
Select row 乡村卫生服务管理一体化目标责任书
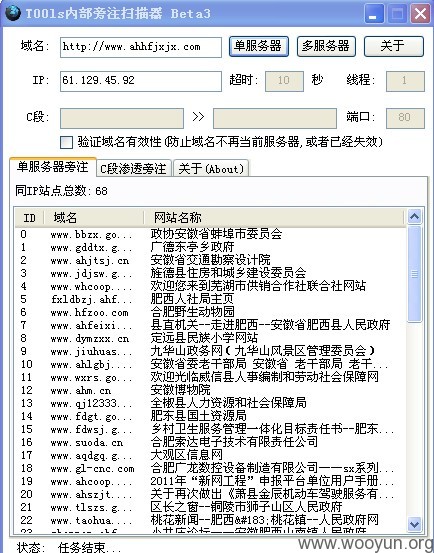pyautogui.click(x=211, y=429)
